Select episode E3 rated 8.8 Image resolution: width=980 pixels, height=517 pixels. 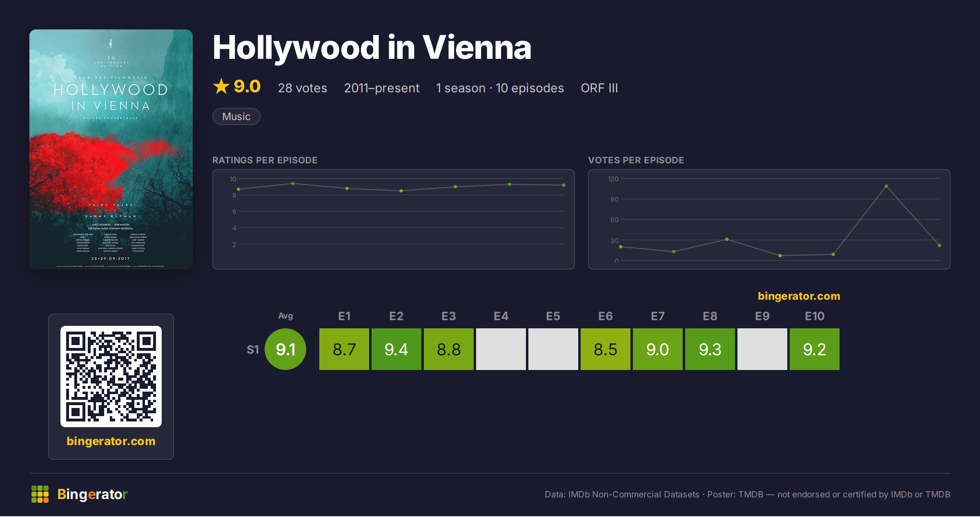click(449, 349)
